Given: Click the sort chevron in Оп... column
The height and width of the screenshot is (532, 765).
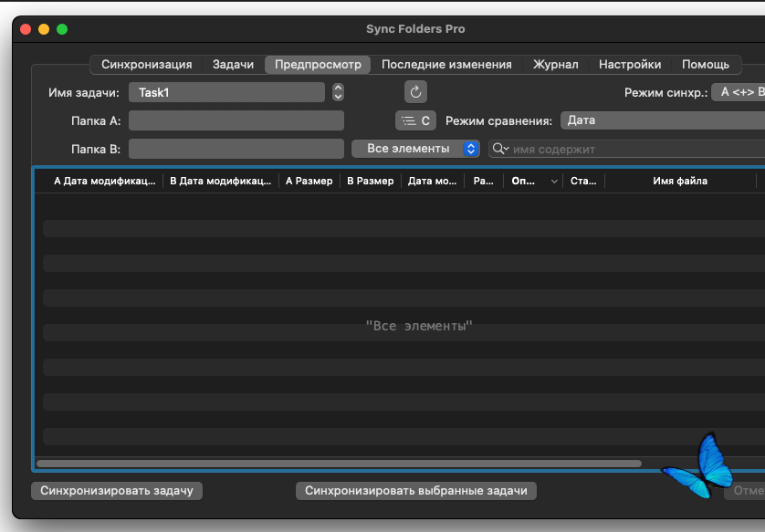Looking at the screenshot, I should [x=554, y=182].
